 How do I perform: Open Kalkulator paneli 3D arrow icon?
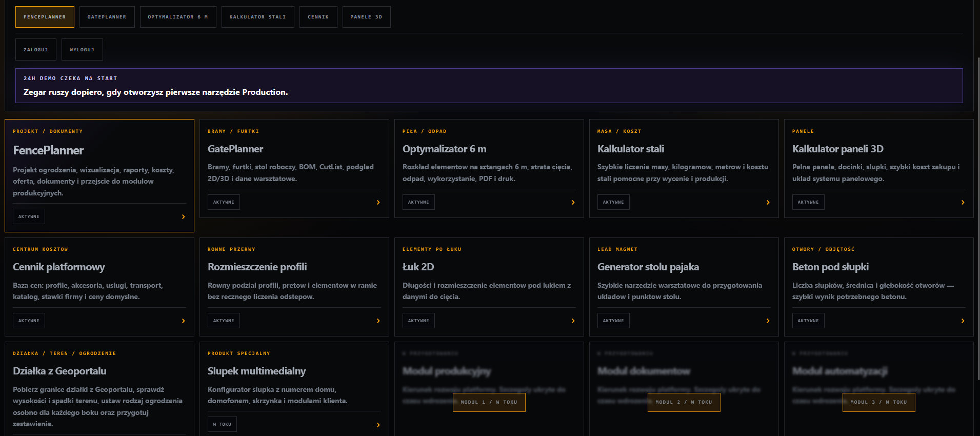[x=963, y=203]
